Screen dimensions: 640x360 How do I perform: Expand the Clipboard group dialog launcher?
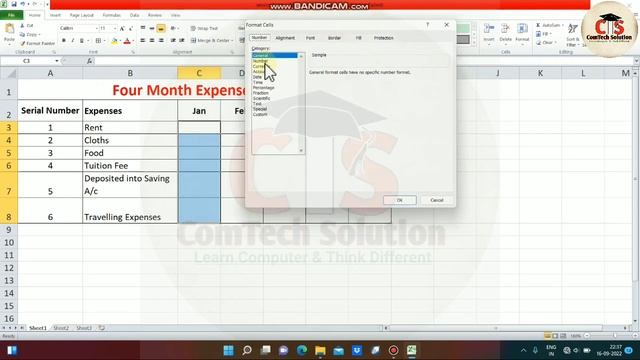click(x=54, y=52)
